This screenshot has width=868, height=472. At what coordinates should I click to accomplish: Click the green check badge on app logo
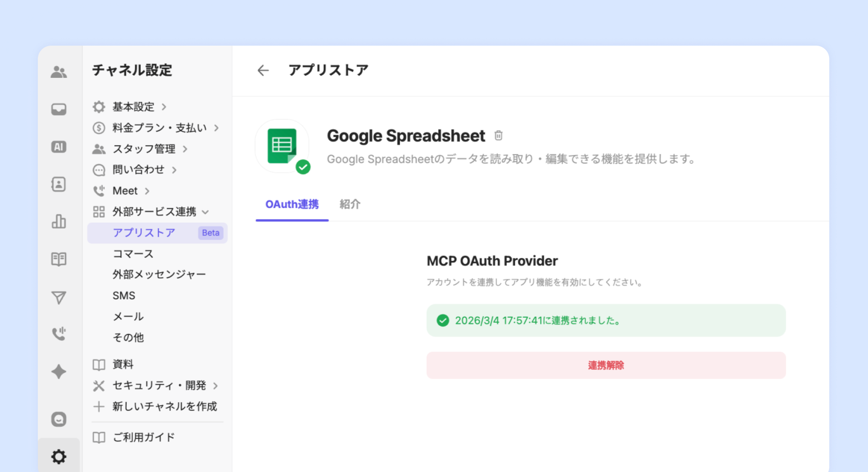tap(303, 167)
